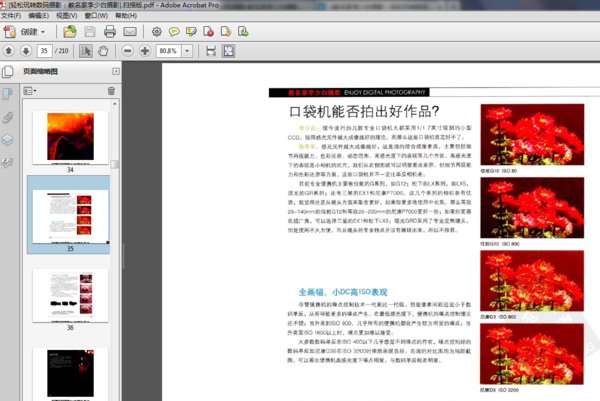Click the highlight text comment icon
600x401 pixels.
pos(191,32)
